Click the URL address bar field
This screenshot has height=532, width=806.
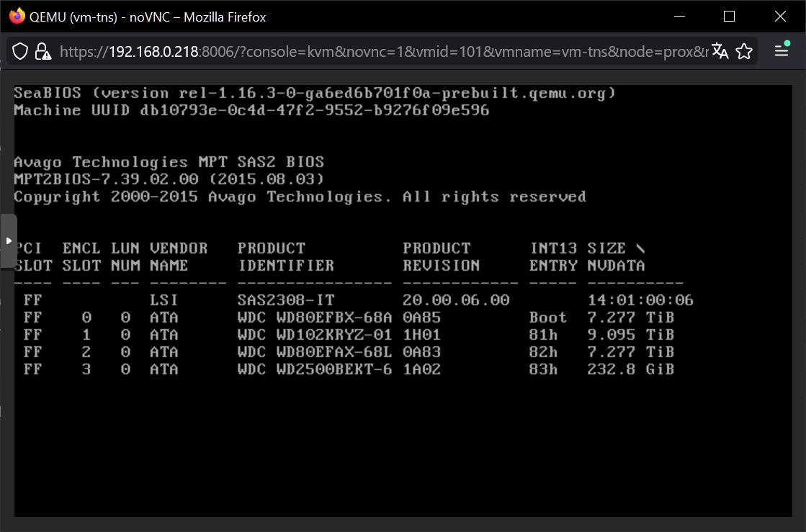pos(383,51)
